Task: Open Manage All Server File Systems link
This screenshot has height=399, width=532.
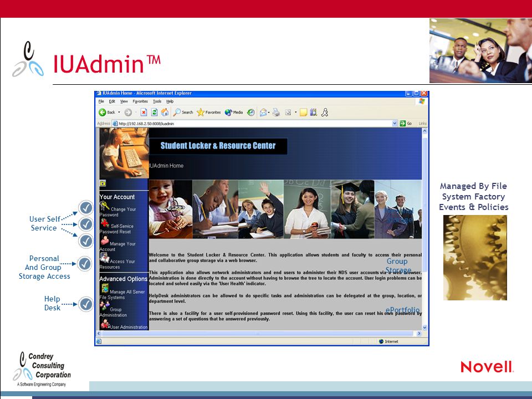Action: point(122,294)
